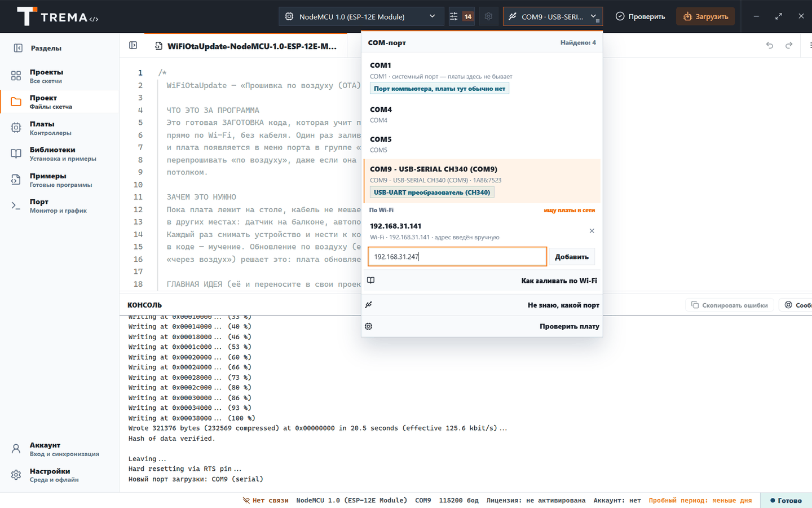Viewport: 812px width, 508px height.
Task: Focus the IP address input field
Action: pos(457,257)
